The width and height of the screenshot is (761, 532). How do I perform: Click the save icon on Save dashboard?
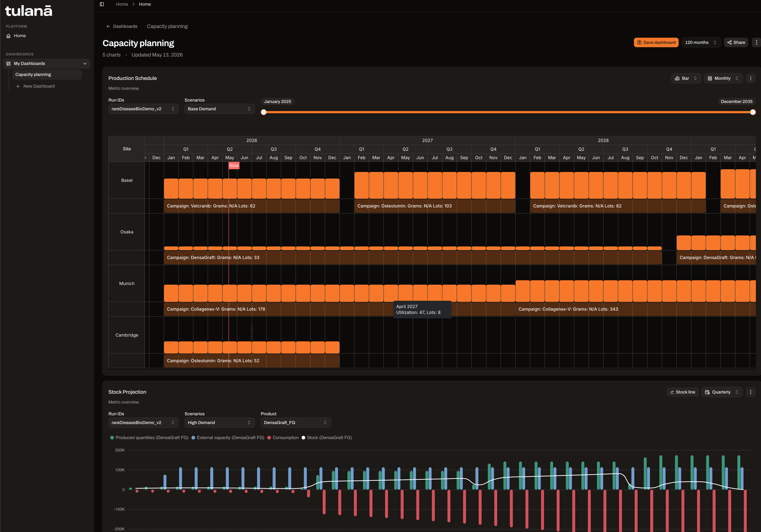coord(639,42)
